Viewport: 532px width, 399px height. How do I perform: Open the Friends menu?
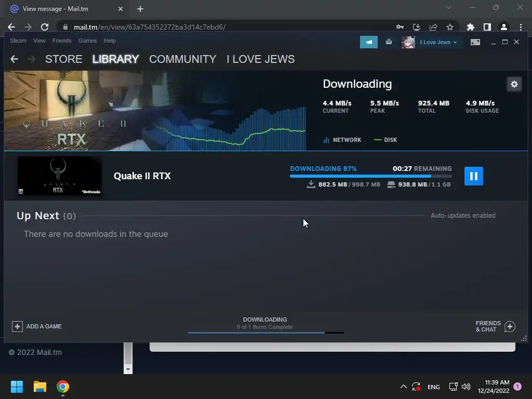click(62, 41)
